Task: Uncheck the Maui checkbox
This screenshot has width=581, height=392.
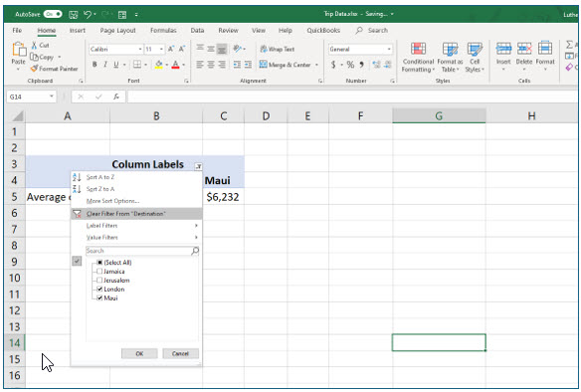Action: point(99,297)
